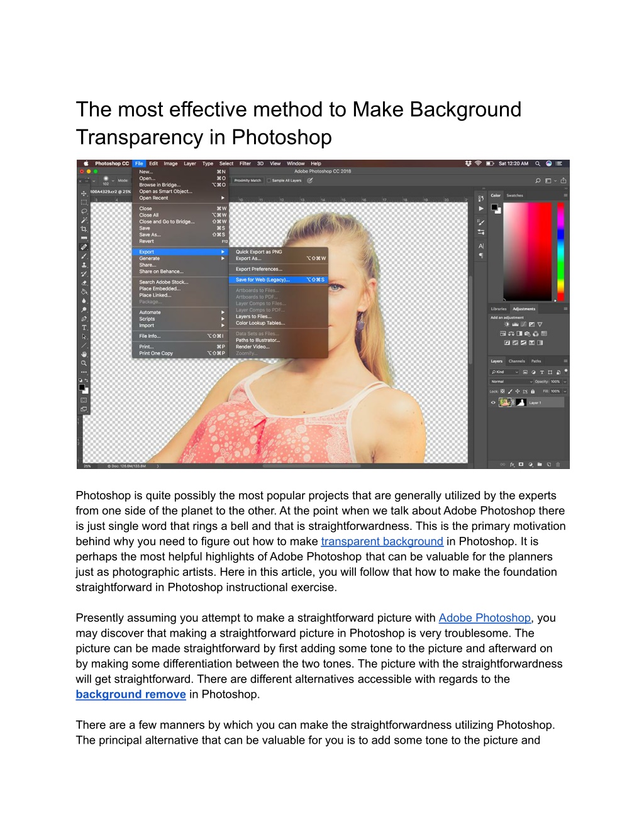Open the transparent background link

(382, 541)
